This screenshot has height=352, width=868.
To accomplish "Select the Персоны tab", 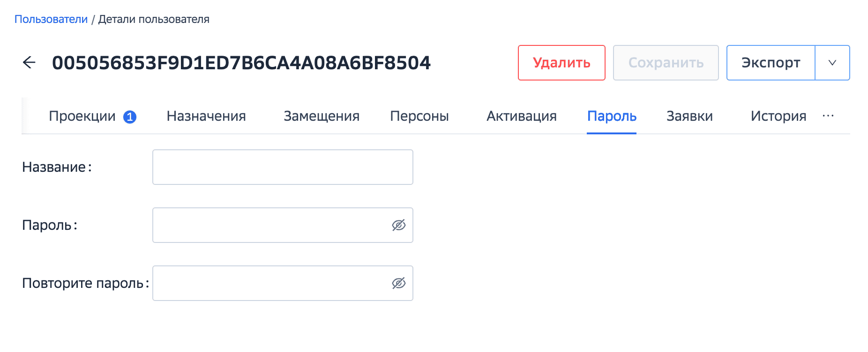I will (419, 116).
